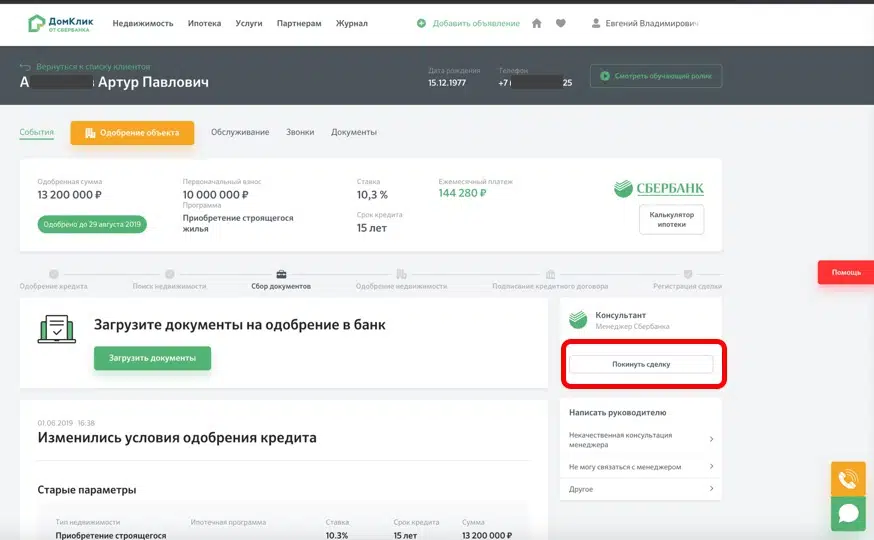Screen dimensions: 874x540
Task: Click Написать руководителю heading
Action: (618, 412)
